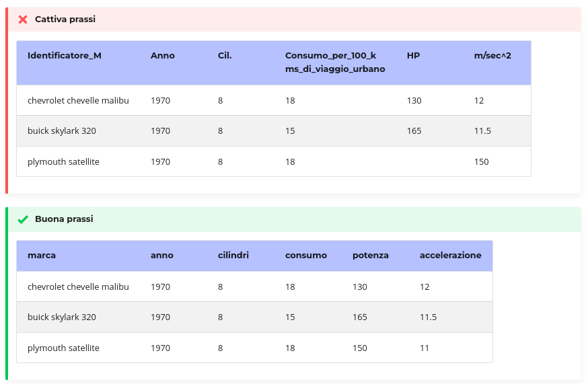Viewport: 588px width, 384px height.
Task: Click the HP column header
Action: [x=413, y=56]
